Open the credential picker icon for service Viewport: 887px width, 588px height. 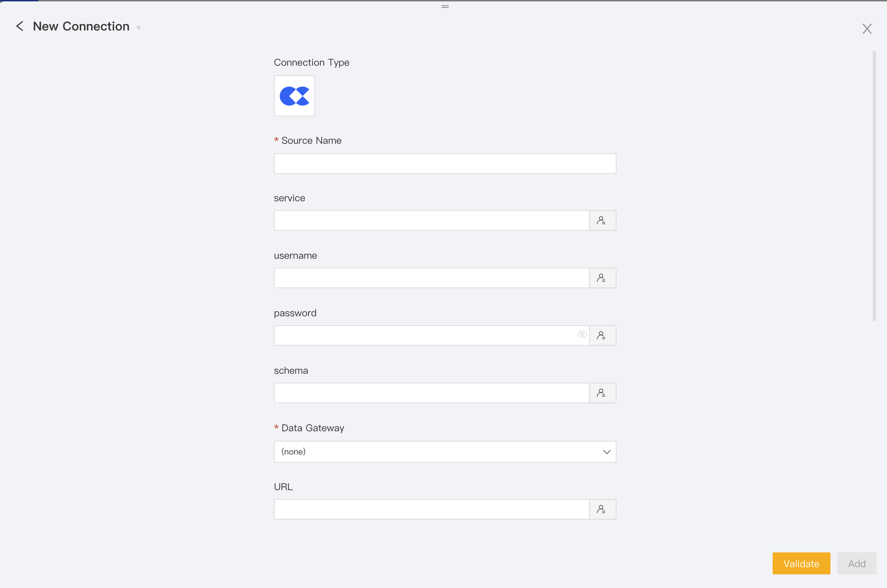(602, 220)
